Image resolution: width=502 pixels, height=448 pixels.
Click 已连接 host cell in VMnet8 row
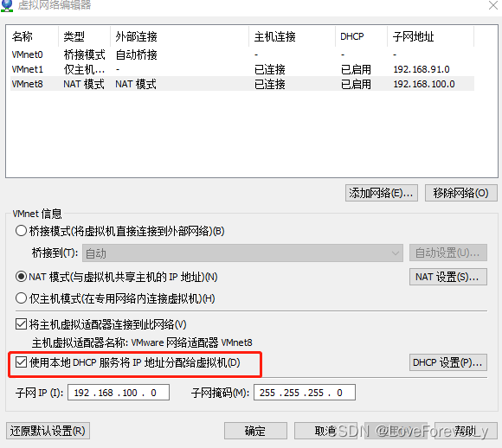tap(269, 84)
